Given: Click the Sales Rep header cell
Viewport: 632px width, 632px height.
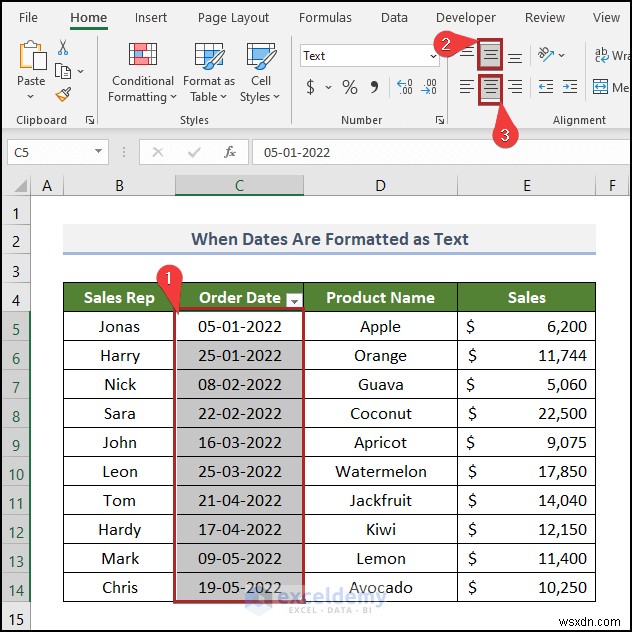Looking at the screenshot, I should pos(119,297).
